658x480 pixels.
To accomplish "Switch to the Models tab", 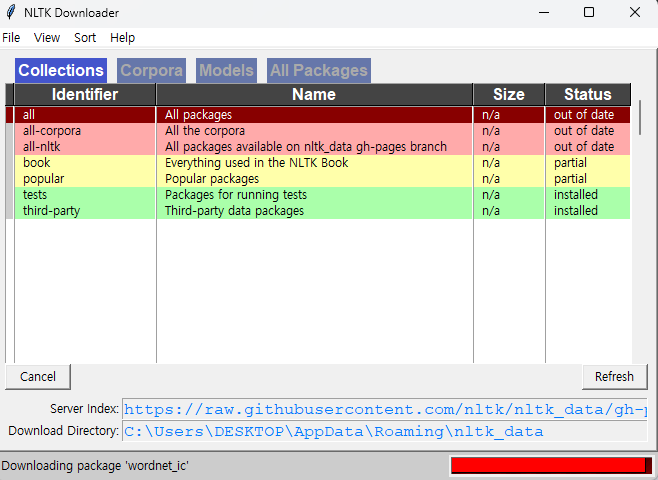I will coord(226,70).
